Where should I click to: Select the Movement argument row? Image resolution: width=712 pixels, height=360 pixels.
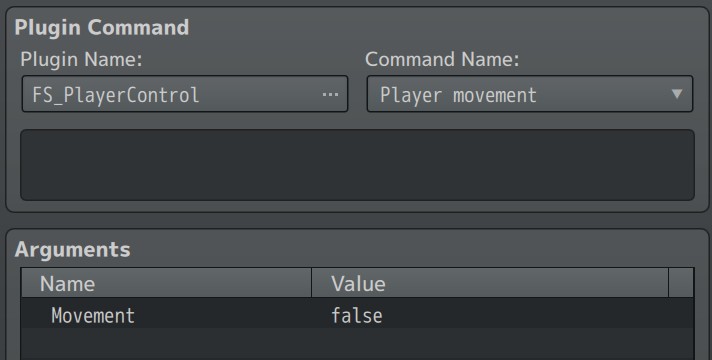(x=357, y=314)
